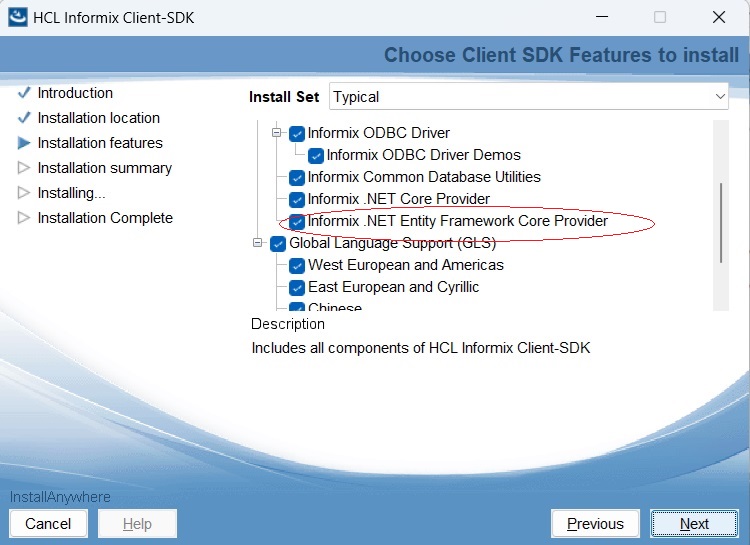Image resolution: width=750 pixels, height=545 pixels.
Task: Toggle West European and Americas checkbox
Action: pyautogui.click(x=297, y=266)
